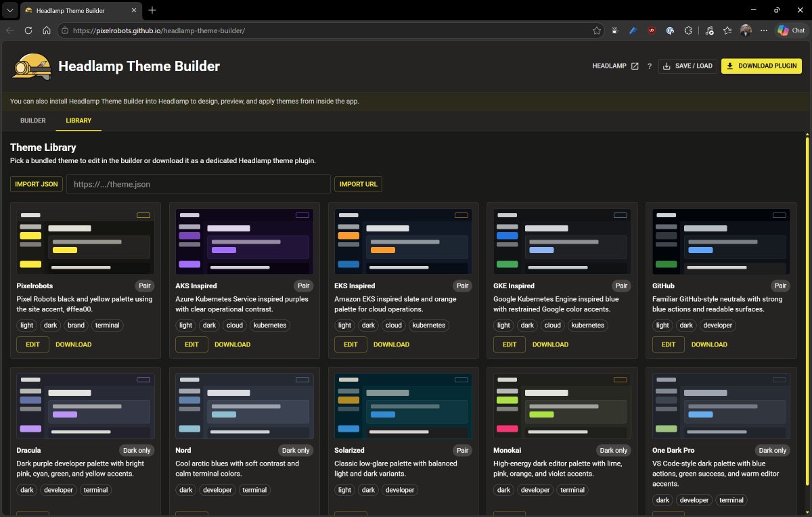This screenshot has width=812, height=517.
Task: Click the browser back arrow
Action: [10, 30]
